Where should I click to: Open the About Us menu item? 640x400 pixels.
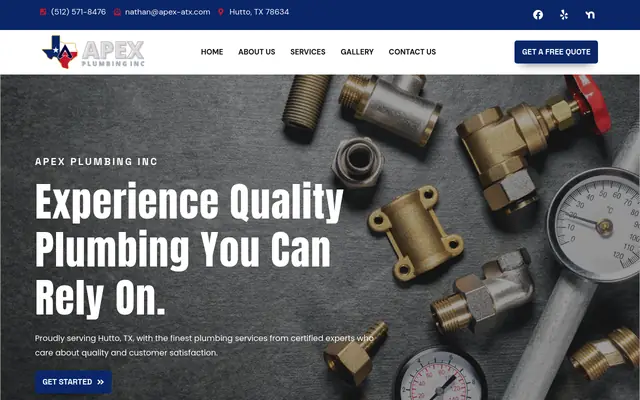tap(257, 52)
